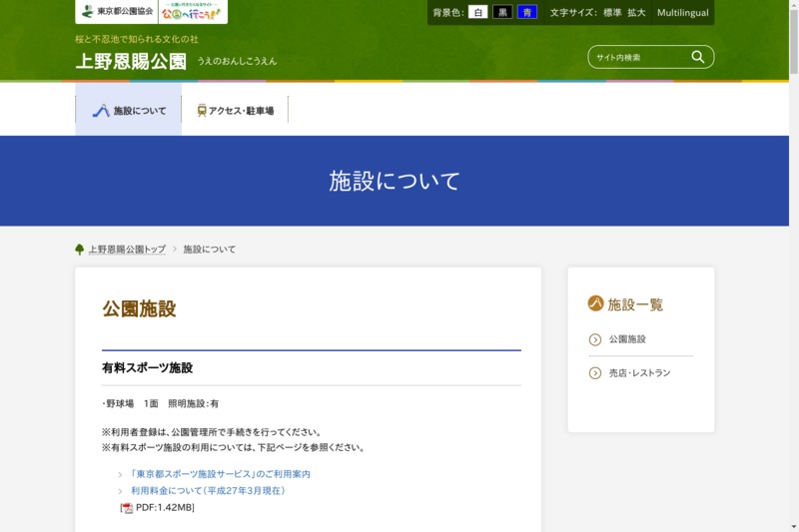The image size is (799, 532).
Task: Open the アクセス・駐車場 navigation tab
Action: point(235,111)
